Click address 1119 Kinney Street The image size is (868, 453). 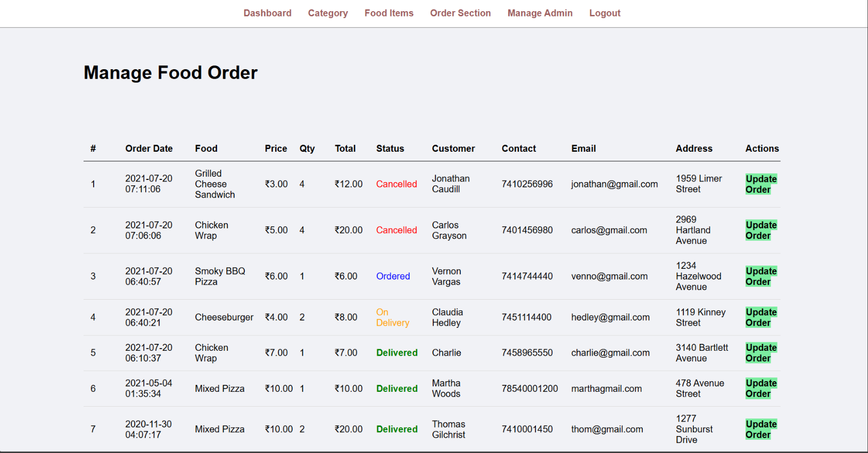tap(701, 317)
